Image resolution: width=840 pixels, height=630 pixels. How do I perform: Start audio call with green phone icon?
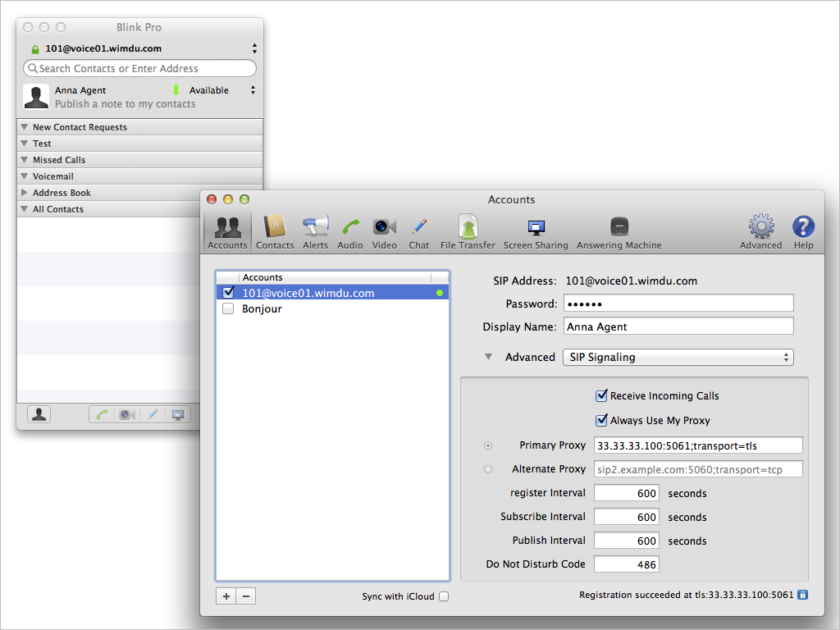(102, 414)
